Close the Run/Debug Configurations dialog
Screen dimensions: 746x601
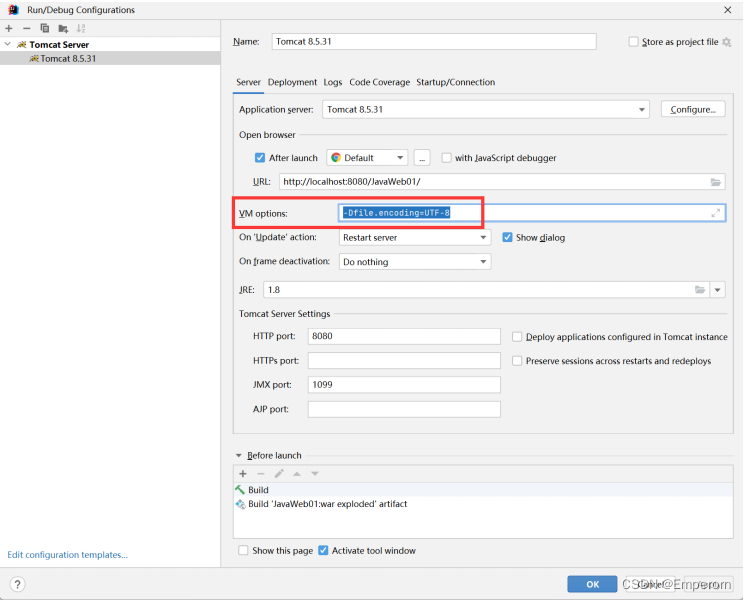tap(727, 10)
